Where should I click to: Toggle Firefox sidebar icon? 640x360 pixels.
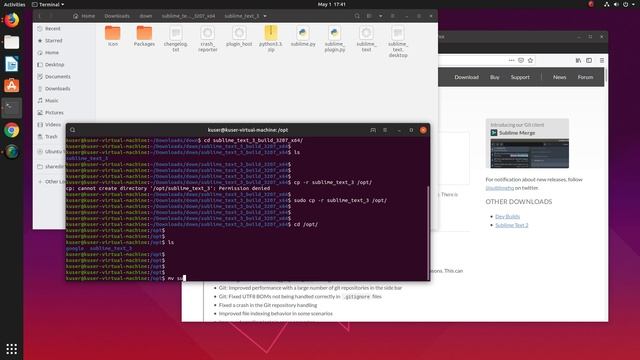click(x=589, y=60)
